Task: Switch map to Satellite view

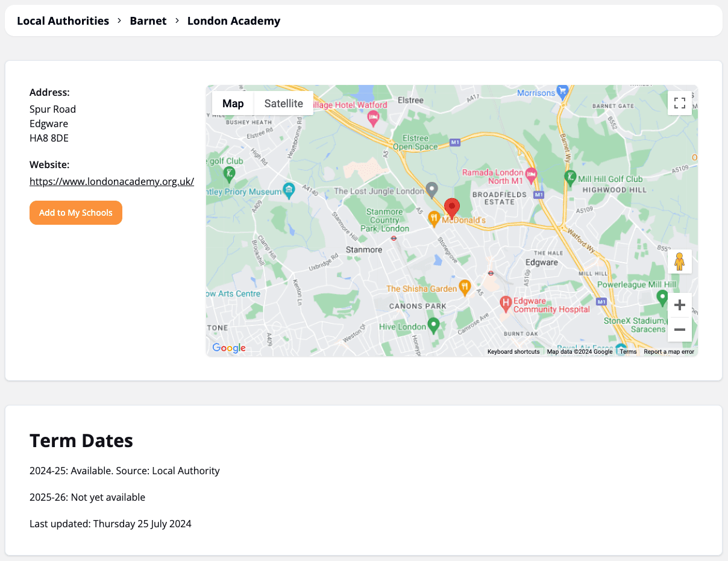Action: pos(283,103)
